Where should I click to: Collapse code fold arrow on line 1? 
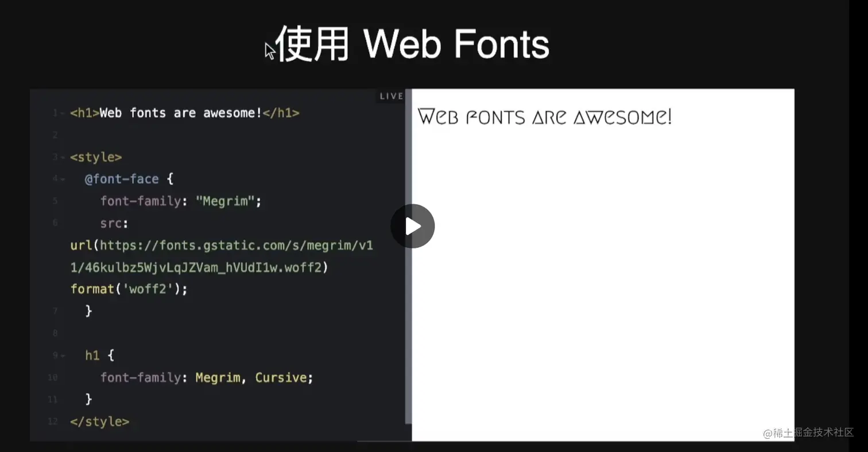click(x=63, y=113)
